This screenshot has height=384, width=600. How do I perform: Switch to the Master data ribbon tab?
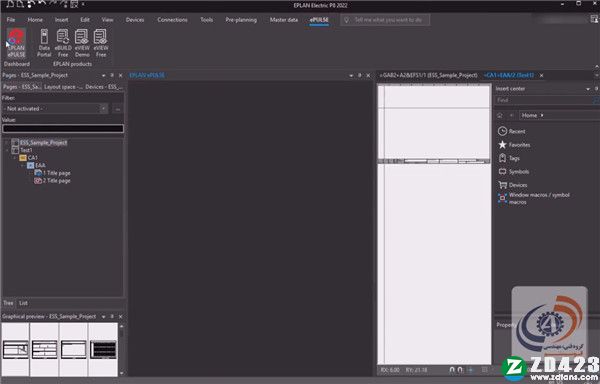point(284,20)
